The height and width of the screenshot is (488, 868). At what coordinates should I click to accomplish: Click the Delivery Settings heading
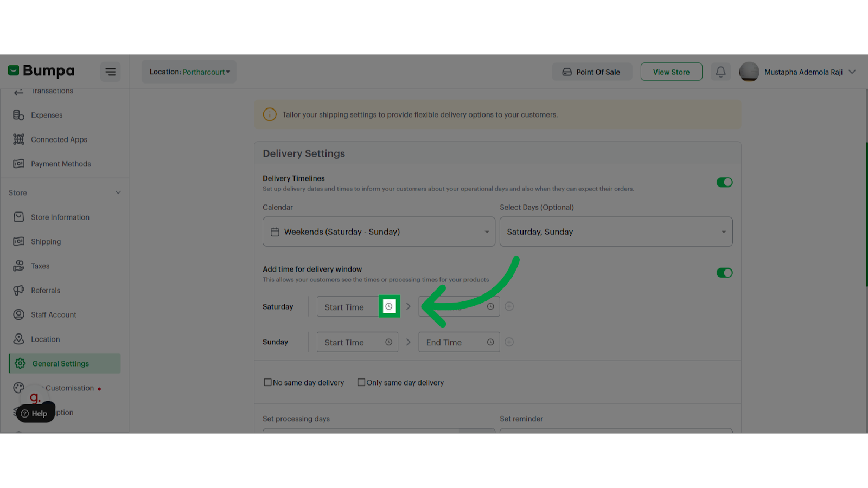[x=304, y=153]
